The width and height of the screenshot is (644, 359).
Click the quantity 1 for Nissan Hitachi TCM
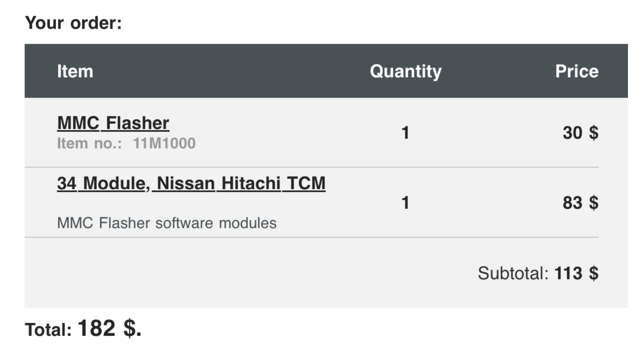pos(405,203)
